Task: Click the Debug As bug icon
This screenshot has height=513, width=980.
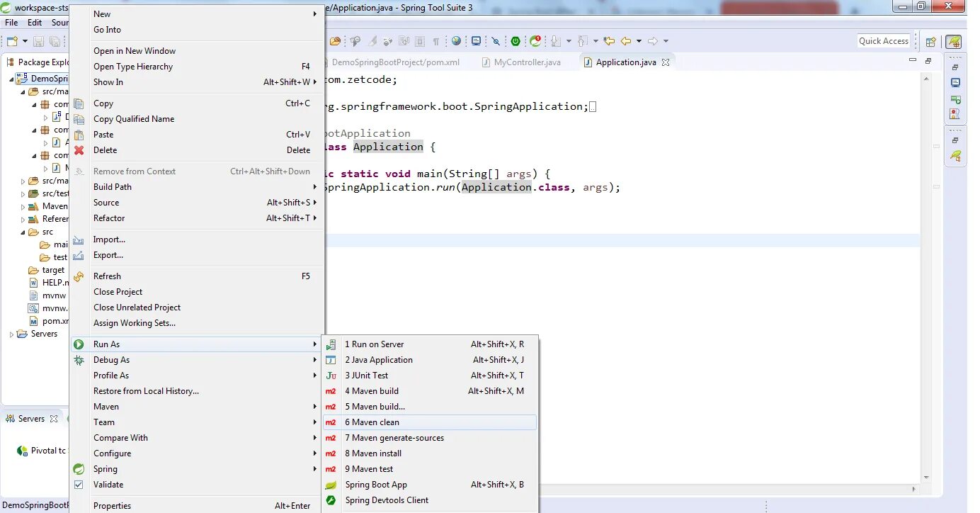Action: pos(79,360)
